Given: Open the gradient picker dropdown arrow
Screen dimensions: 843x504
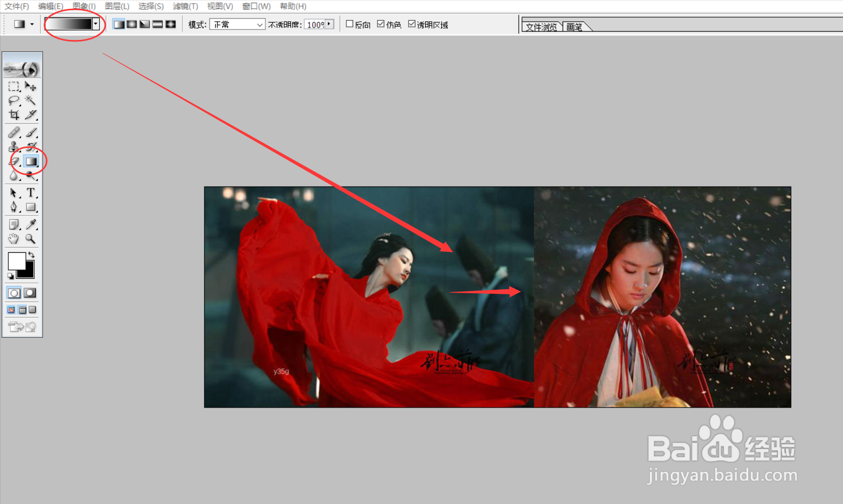Looking at the screenshot, I should pos(95,24).
